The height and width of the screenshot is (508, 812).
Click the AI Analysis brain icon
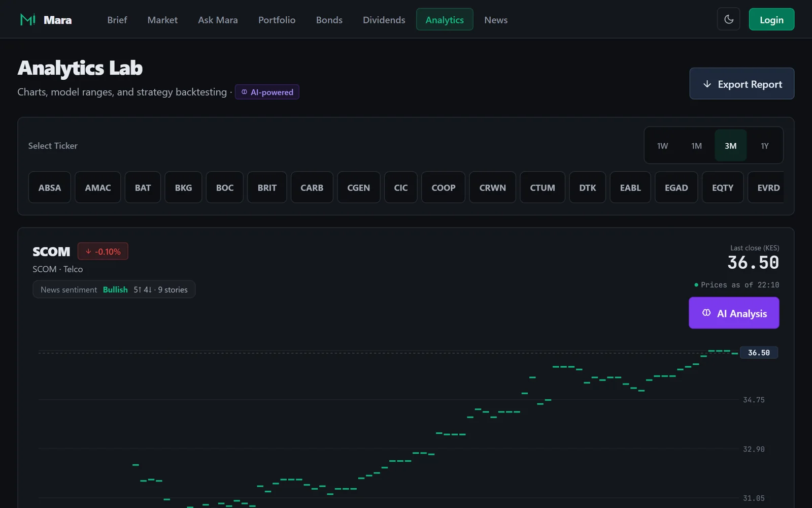tap(706, 313)
